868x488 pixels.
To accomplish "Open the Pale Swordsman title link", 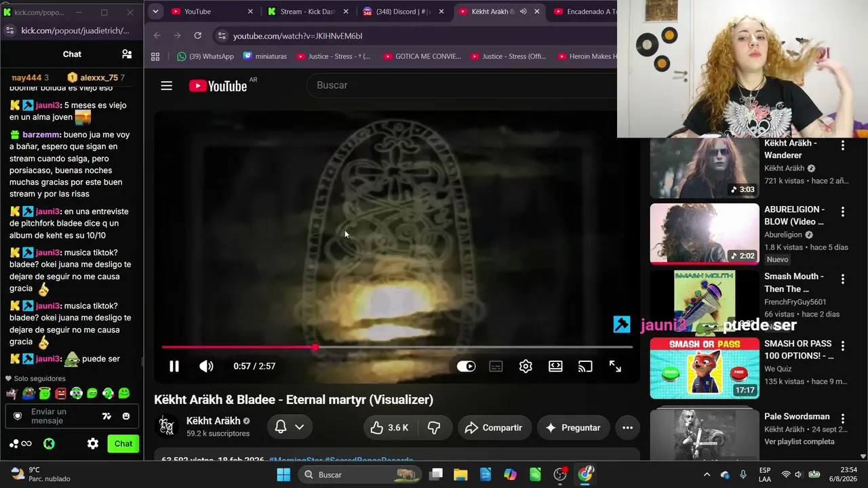I will pyautogui.click(x=797, y=417).
